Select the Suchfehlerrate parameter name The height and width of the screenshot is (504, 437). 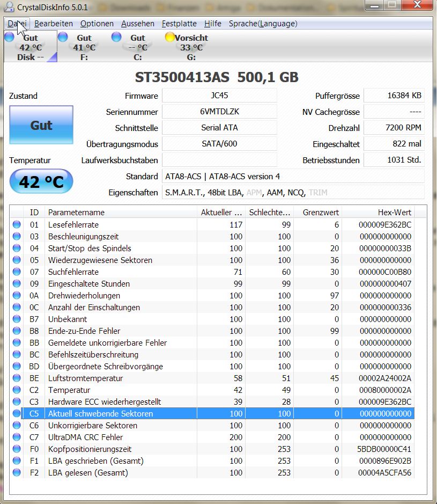tap(73, 272)
